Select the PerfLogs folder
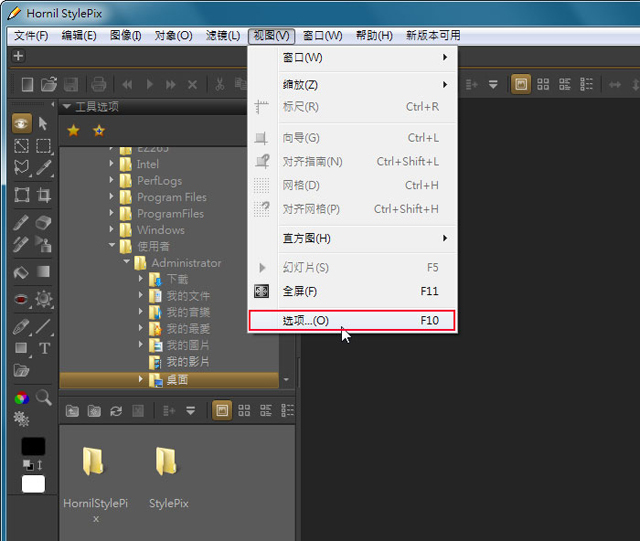The height and width of the screenshot is (541, 640). [159, 180]
